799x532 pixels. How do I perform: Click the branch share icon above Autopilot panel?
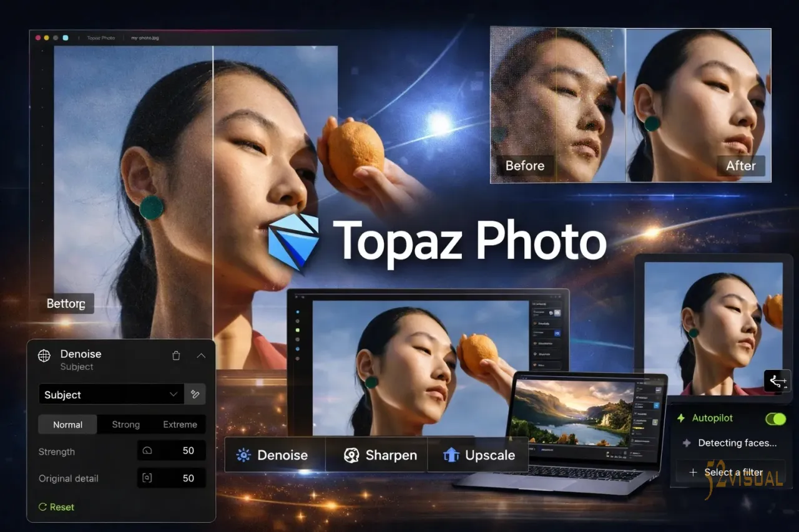pyautogui.click(x=778, y=382)
